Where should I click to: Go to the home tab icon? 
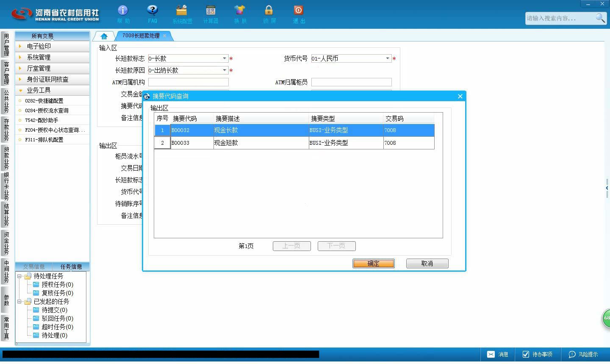[104, 36]
